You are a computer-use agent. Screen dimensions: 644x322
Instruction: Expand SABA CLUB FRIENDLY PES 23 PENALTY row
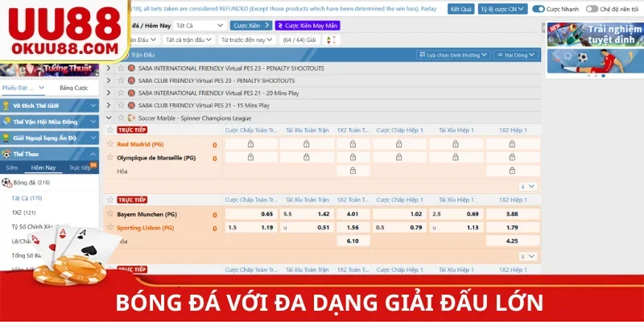tap(109, 80)
